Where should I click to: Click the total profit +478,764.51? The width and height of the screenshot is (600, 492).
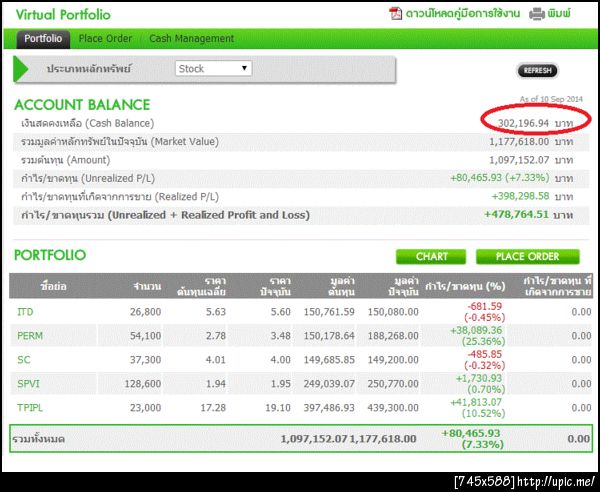pyautogui.click(x=517, y=214)
